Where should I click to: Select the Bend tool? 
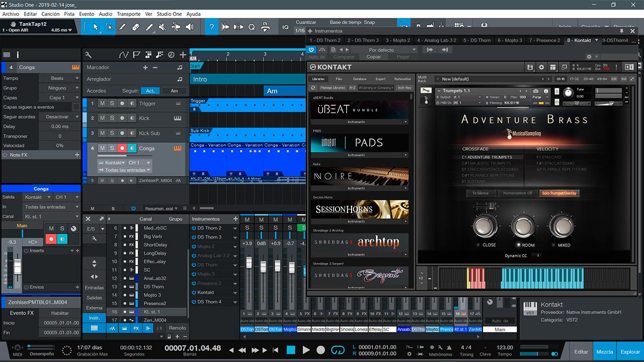176,27
